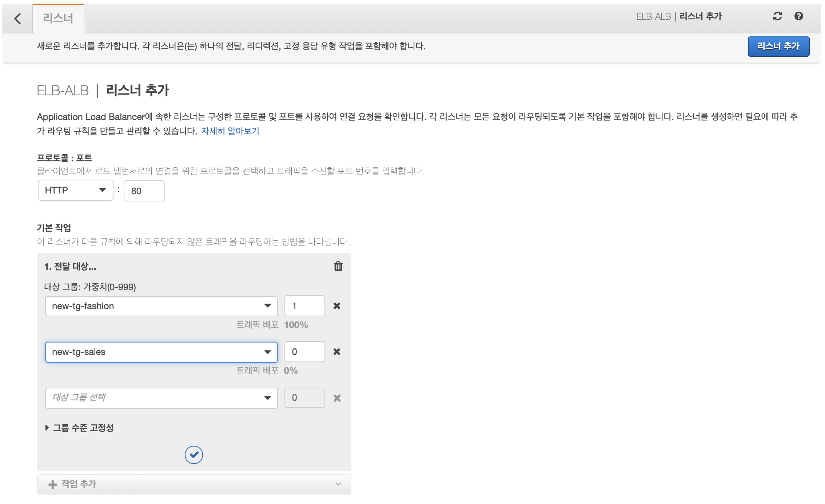The width and height of the screenshot is (825, 504).
Task: Open the HTTP protocol dropdown
Action: (x=75, y=190)
